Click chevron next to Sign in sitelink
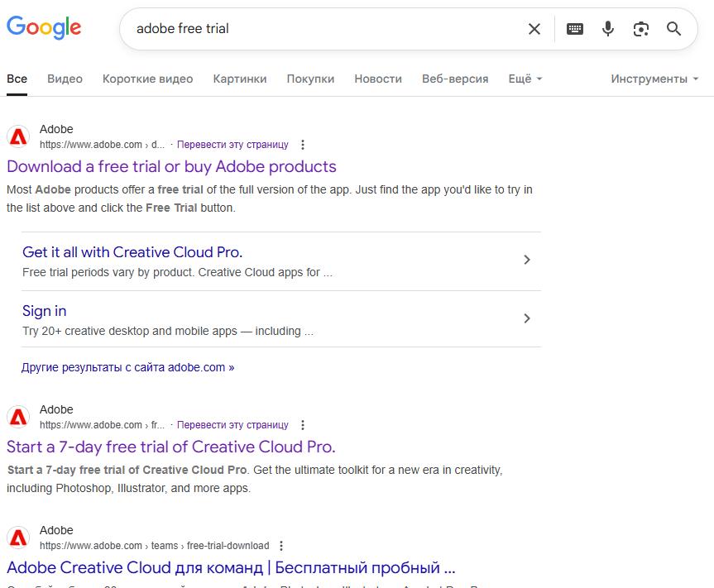This screenshot has height=588, width=714. [527, 318]
